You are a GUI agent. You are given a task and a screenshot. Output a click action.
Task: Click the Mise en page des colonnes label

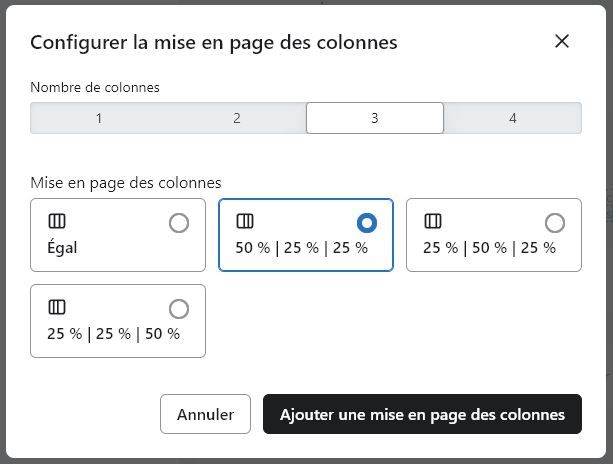coord(126,183)
